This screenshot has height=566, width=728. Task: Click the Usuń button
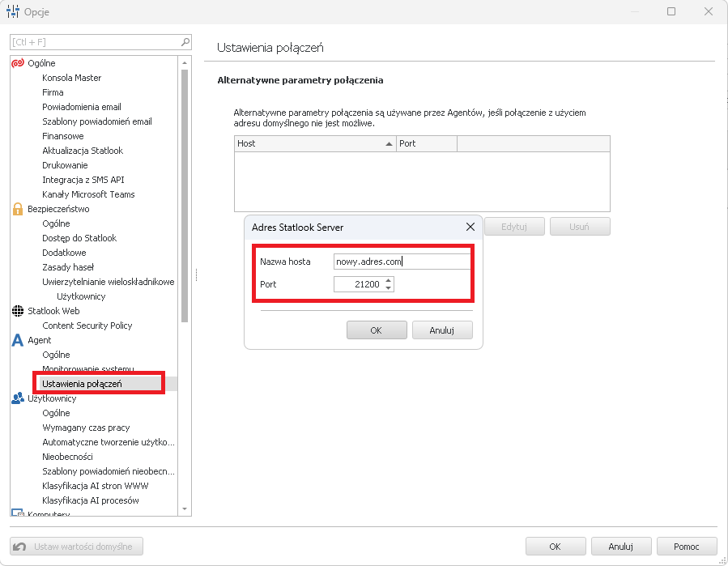tap(580, 227)
